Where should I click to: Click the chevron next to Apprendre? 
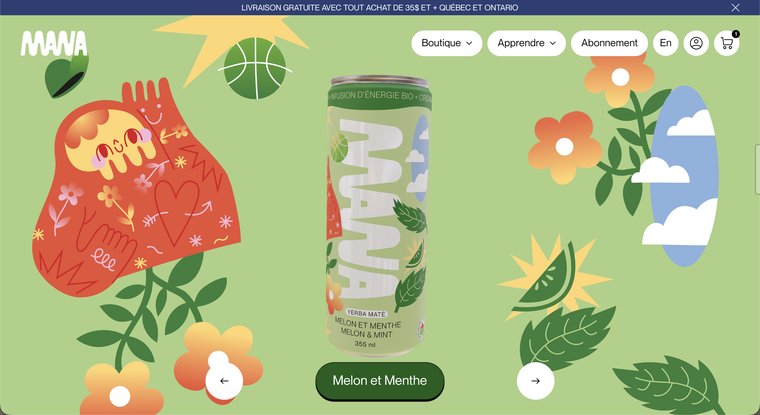pos(553,43)
